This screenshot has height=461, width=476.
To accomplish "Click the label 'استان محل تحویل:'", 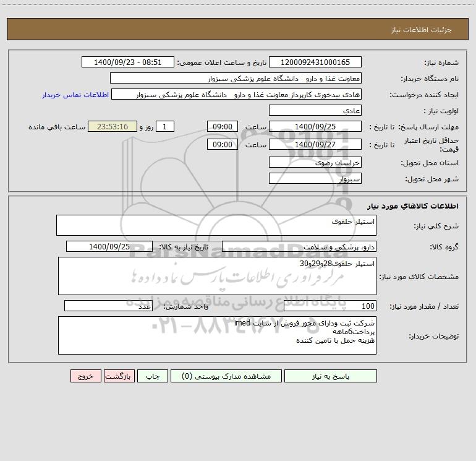I will click(x=430, y=163).
